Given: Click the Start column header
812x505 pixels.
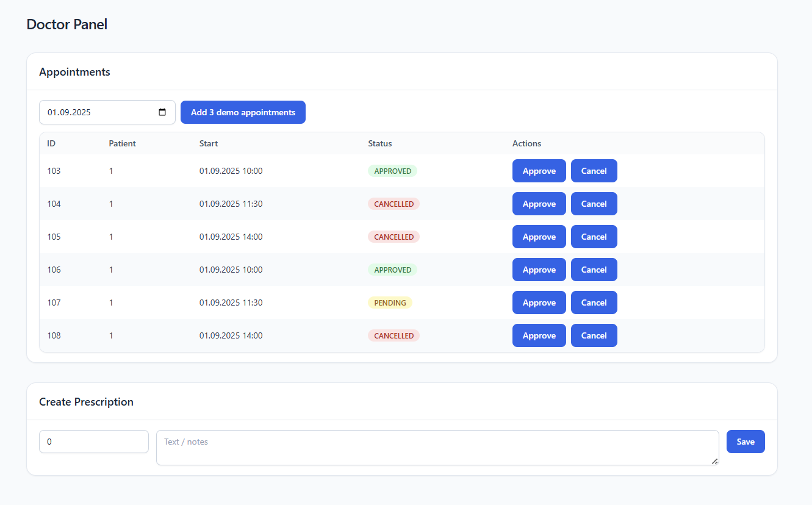Looking at the screenshot, I should (x=209, y=143).
